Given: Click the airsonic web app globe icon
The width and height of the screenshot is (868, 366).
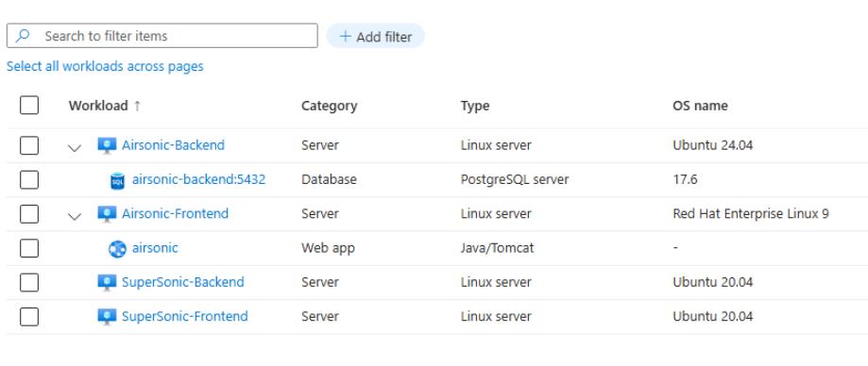Looking at the screenshot, I should click(x=117, y=249).
